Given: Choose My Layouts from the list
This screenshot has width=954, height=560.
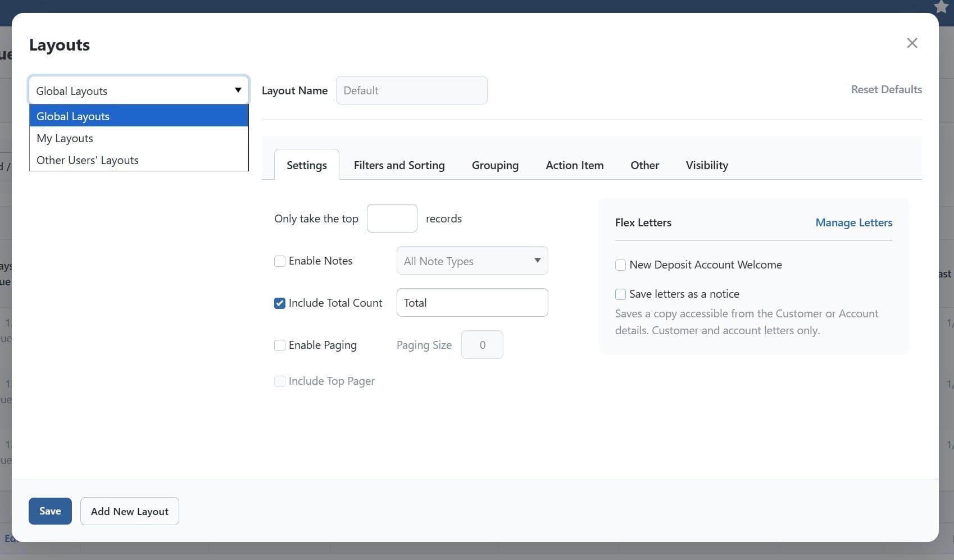Looking at the screenshot, I should click(139, 138).
